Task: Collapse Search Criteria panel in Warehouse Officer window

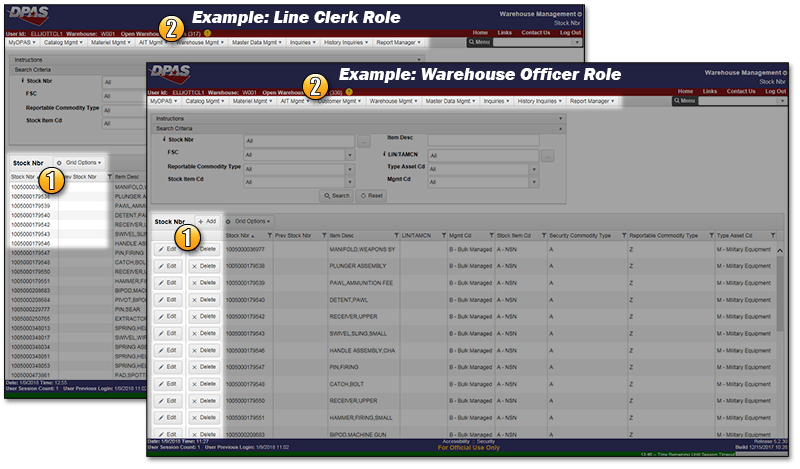Action: pos(560,129)
